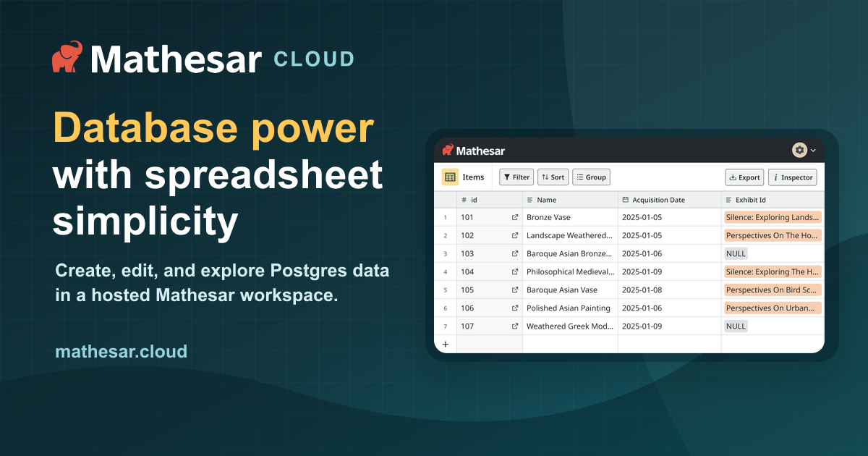Visit the mathesar.cloud link
This screenshot has height=456, width=868.
[122, 352]
